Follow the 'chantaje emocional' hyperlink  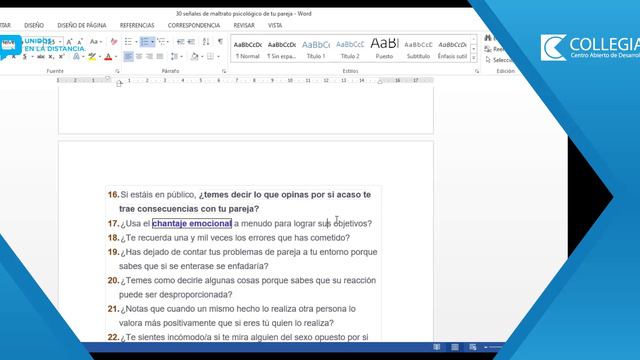click(x=192, y=223)
